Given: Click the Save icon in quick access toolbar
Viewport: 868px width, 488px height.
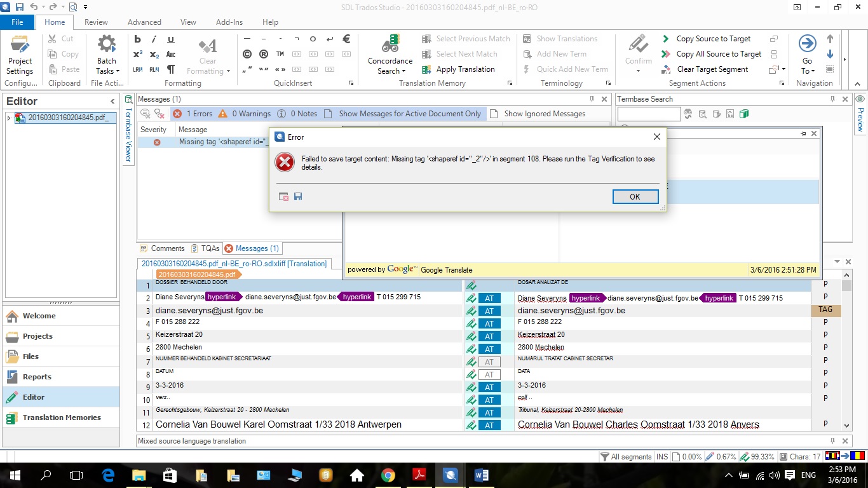Looking at the screenshot, I should click(x=19, y=7).
